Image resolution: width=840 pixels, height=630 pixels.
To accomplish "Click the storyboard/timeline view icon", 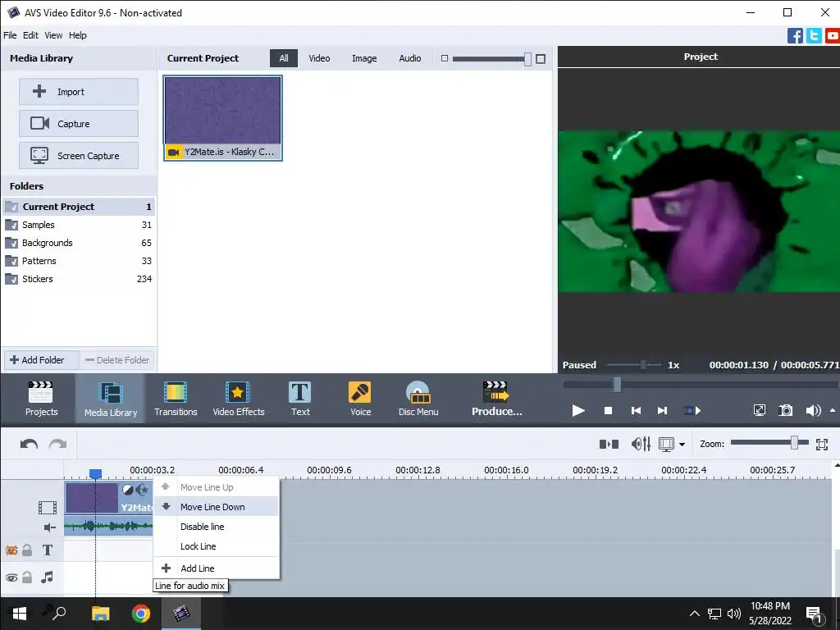I will click(666, 444).
